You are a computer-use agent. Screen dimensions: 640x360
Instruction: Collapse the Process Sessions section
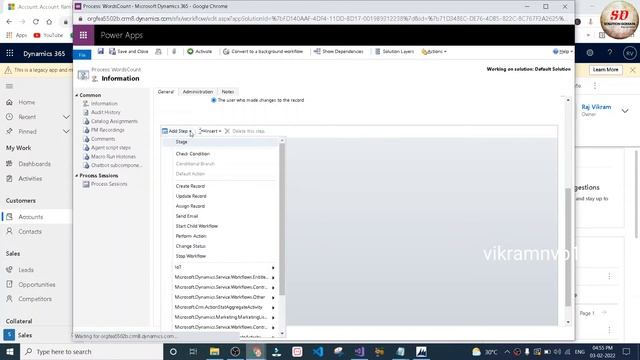(76, 176)
